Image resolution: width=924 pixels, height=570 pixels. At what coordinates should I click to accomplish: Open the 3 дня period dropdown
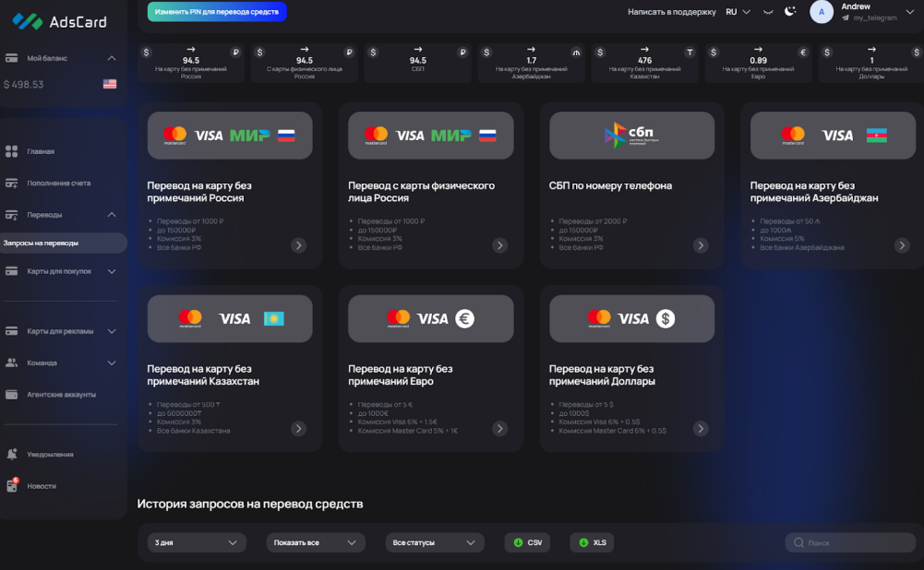(197, 542)
